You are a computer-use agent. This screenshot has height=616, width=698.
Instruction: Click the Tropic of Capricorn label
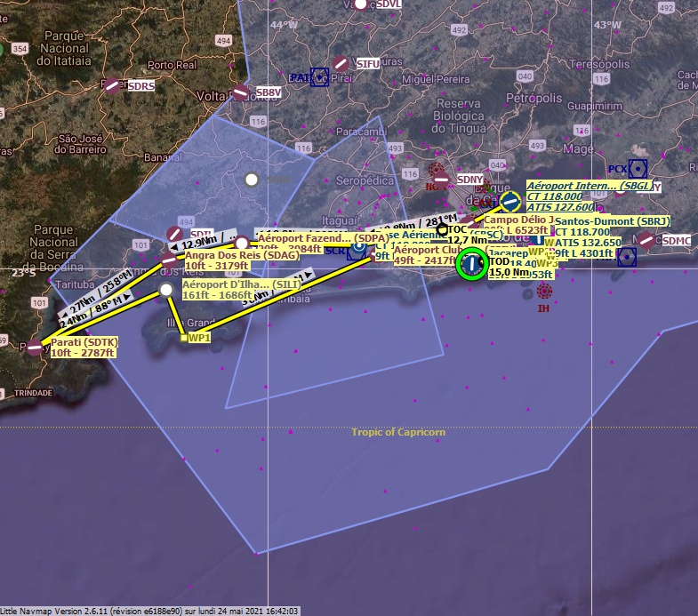point(398,432)
